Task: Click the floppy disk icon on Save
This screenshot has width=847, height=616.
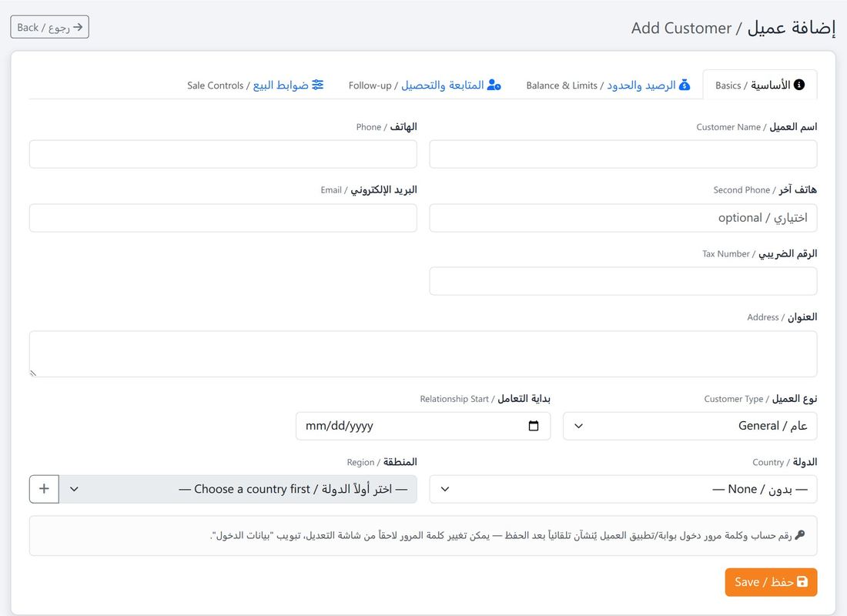Action: coord(802,582)
